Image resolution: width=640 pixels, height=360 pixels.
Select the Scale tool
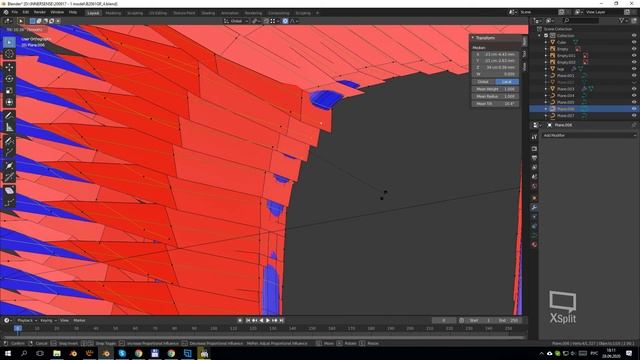click(x=9, y=91)
